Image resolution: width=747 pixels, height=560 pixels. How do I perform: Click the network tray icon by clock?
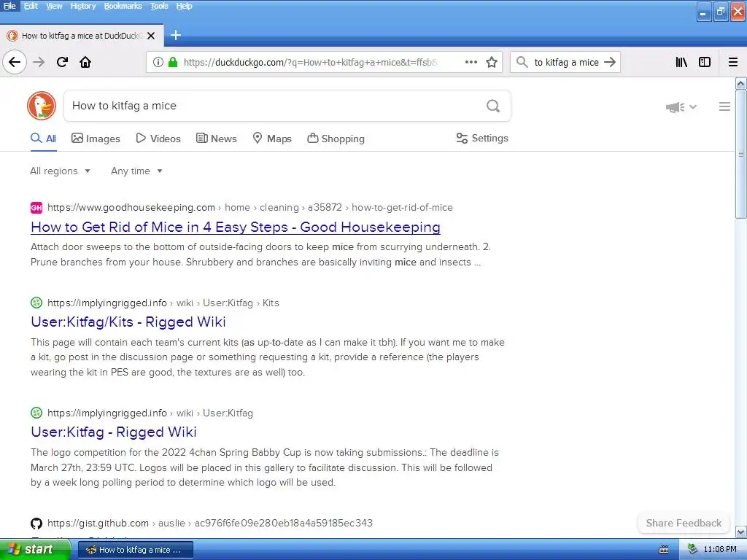coord(693,550)
